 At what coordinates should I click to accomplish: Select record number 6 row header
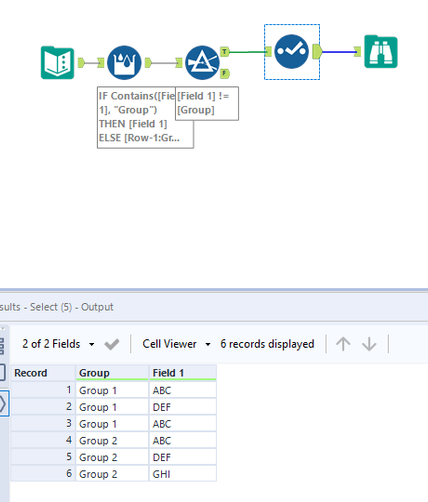click(x=43, y=474)
